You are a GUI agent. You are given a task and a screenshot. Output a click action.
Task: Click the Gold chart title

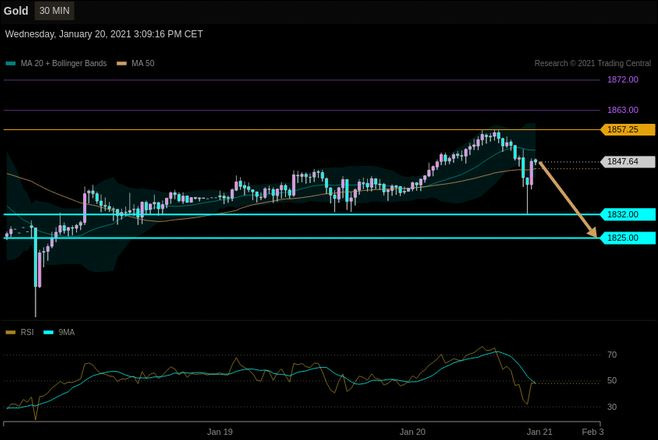[x=16, y=10]
